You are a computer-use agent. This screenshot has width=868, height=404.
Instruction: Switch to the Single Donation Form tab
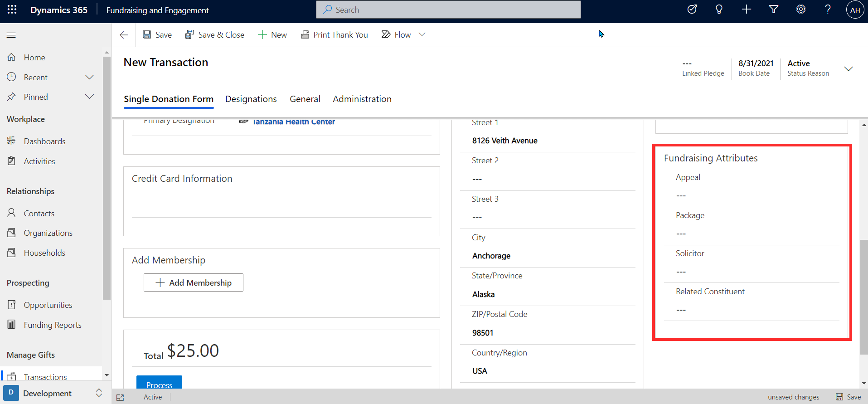pos(169,99)
